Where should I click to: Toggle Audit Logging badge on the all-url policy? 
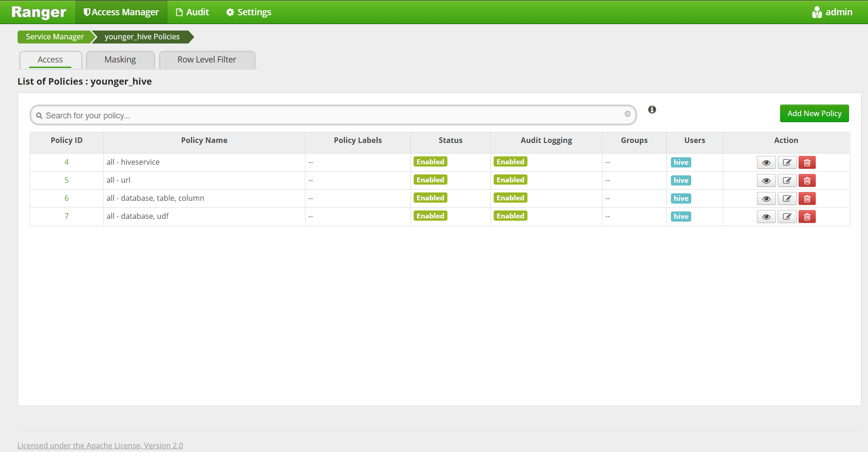(510, 180)
